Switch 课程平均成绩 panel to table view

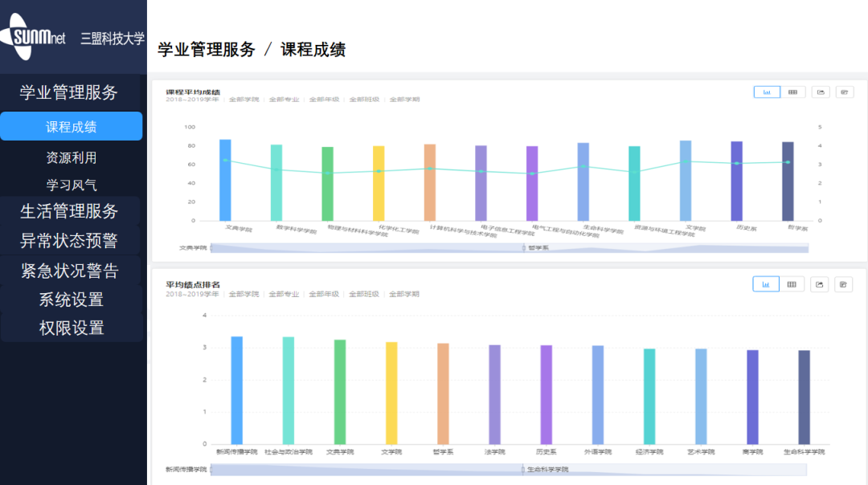[792, 92]
